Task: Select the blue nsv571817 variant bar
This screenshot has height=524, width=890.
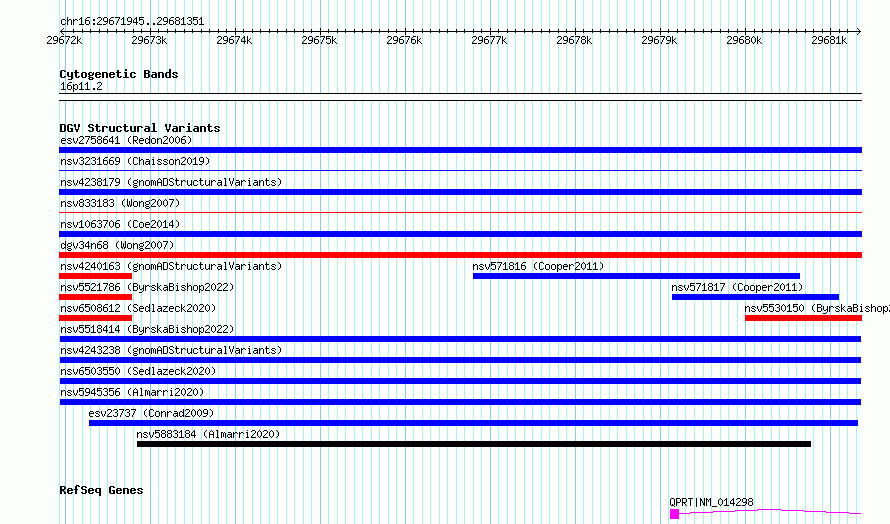Action: (755, 297)
